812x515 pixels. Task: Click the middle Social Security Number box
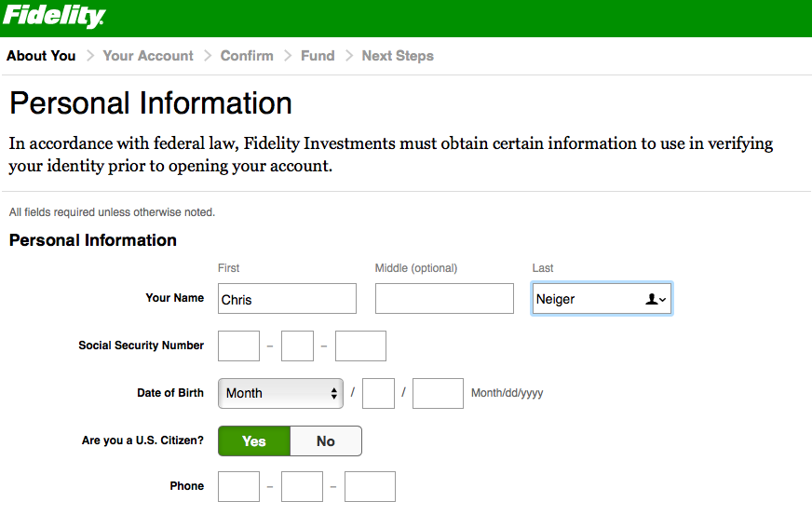[x=297, y=346]
